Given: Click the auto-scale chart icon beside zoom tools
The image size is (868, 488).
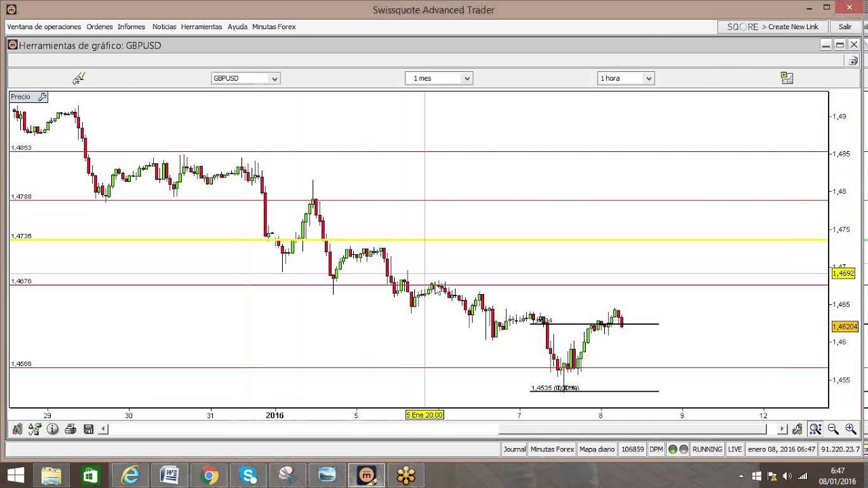Looking at the screenshot, I should pos(797,429).
